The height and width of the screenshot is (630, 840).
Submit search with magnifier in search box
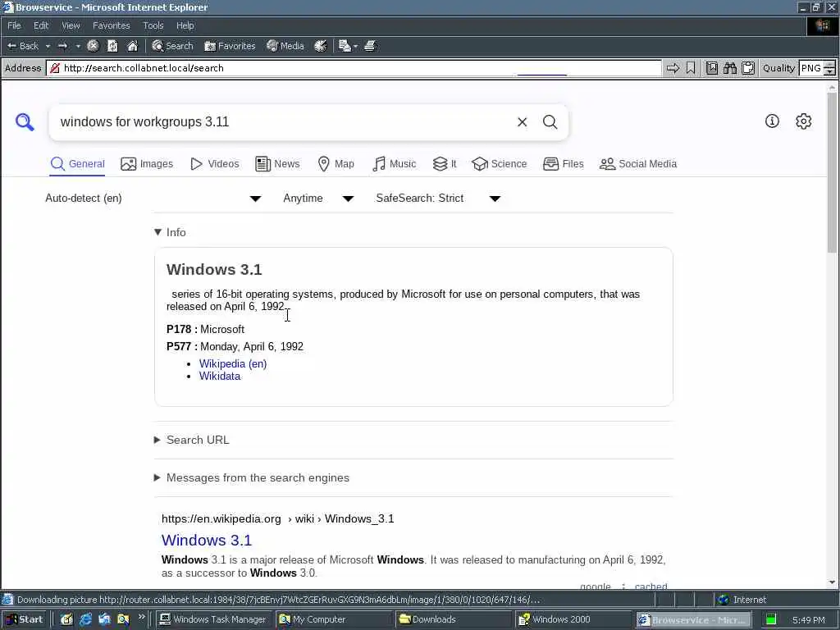pyautogui.click(x=550, y=122)
